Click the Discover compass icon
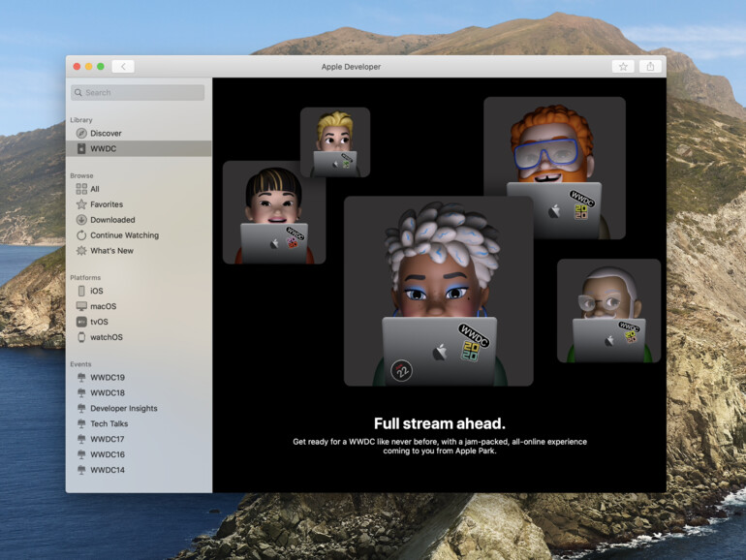Viewport: 746px width, 560px height. (81, 134)
